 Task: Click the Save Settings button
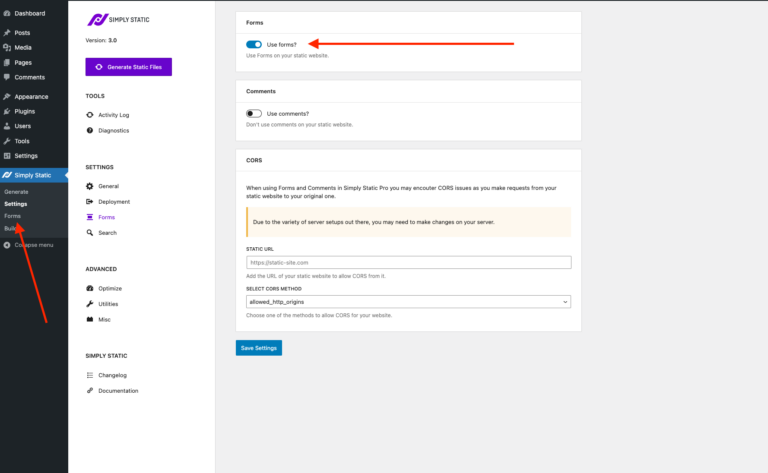pyautogui.click(x=259, y=348)
